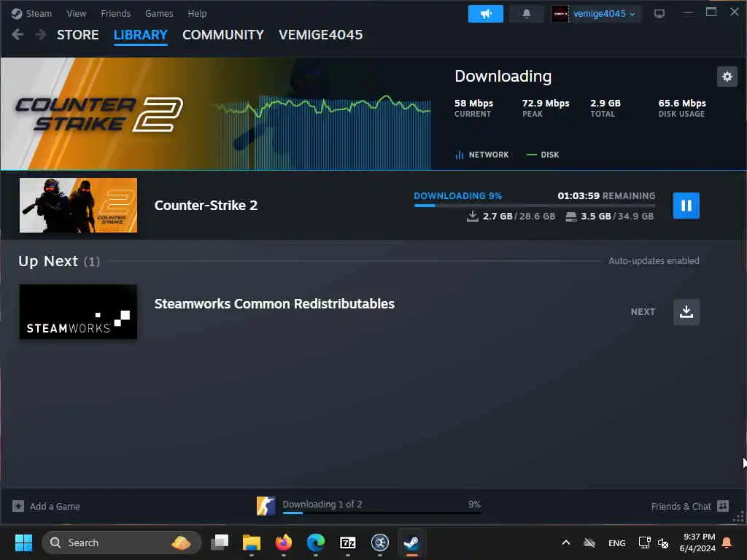Open 7-Zip from the taskbar
The image size is (747, 560).
point(348,542)
